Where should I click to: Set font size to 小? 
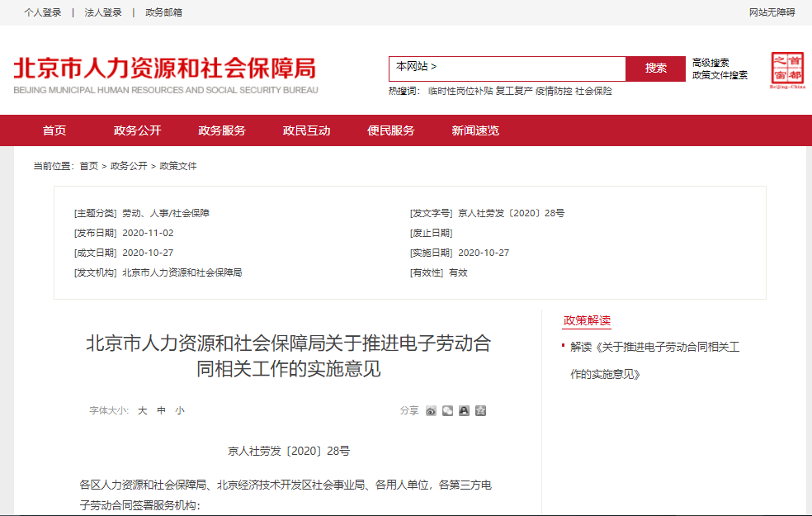(180, 411)
